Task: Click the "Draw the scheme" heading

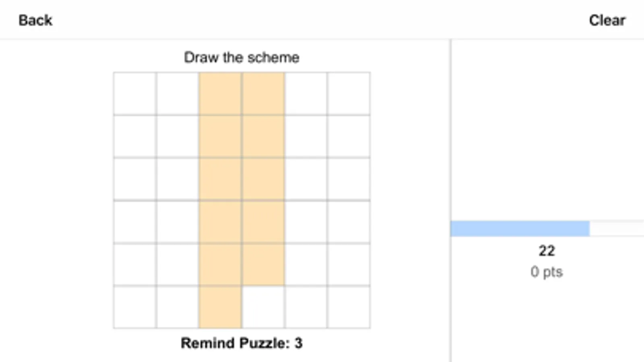Action: [241, 58]
